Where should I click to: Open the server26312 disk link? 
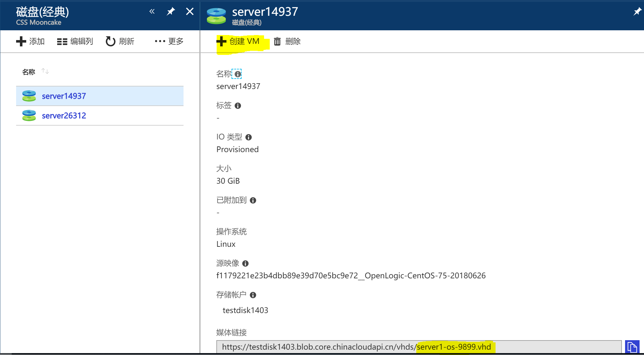point(64,116)
